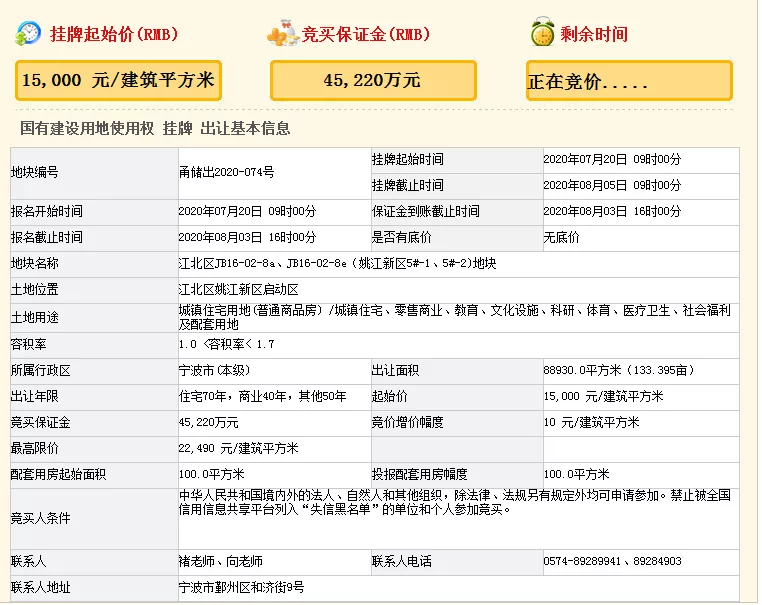The width and height of the screenshot is (762, 605).
Task: Click the table's 起始价 value 15,000 元/建筑平方米
Action: 603,397
